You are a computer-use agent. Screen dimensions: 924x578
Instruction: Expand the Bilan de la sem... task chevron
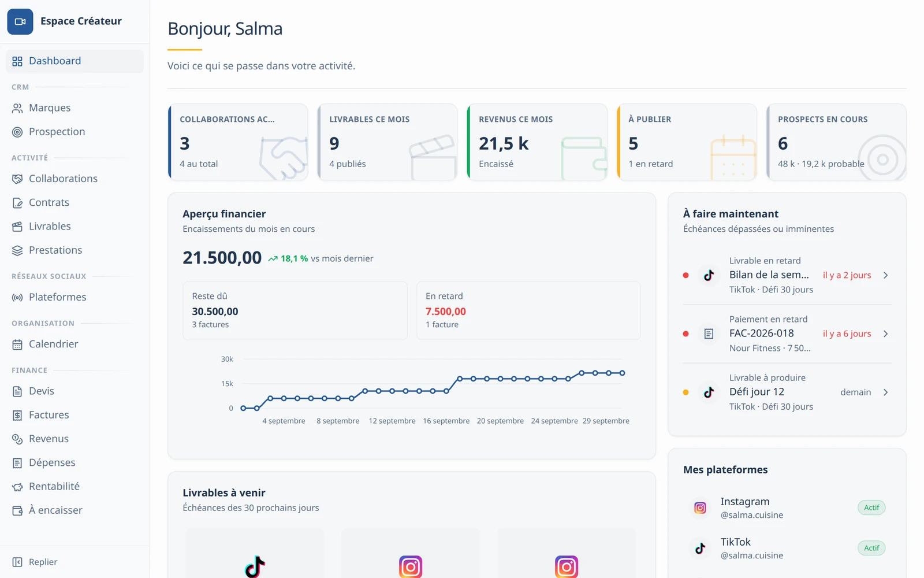(x=886, y=275)
